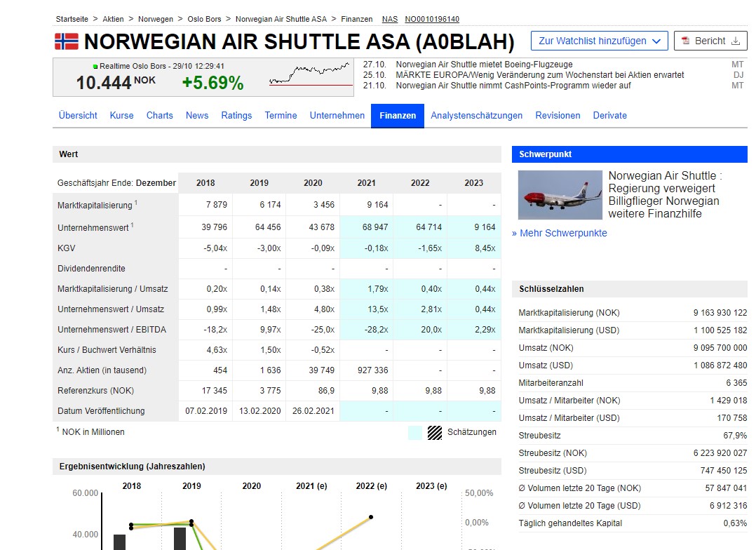Open the Norwegian airplane news thumbnail
Viewport: 756px width, 550px height.
coord(560,195)
